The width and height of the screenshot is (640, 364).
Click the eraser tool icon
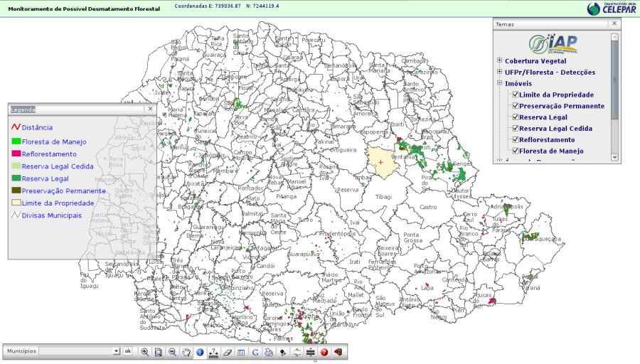point(228,352)
